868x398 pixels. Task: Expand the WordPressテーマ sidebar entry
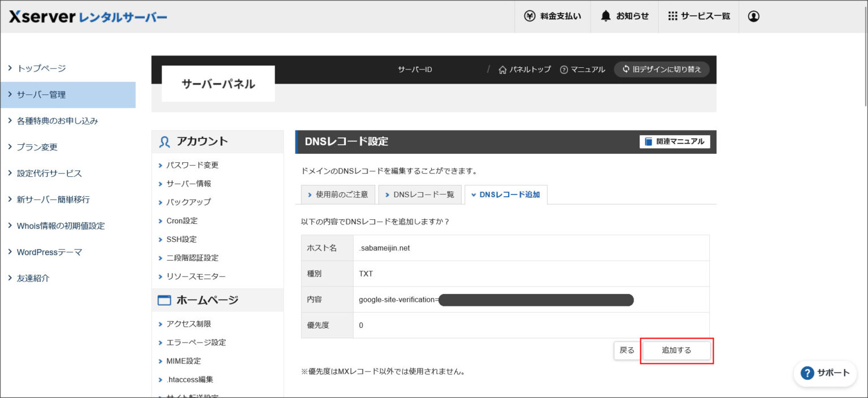click(49, 252)
